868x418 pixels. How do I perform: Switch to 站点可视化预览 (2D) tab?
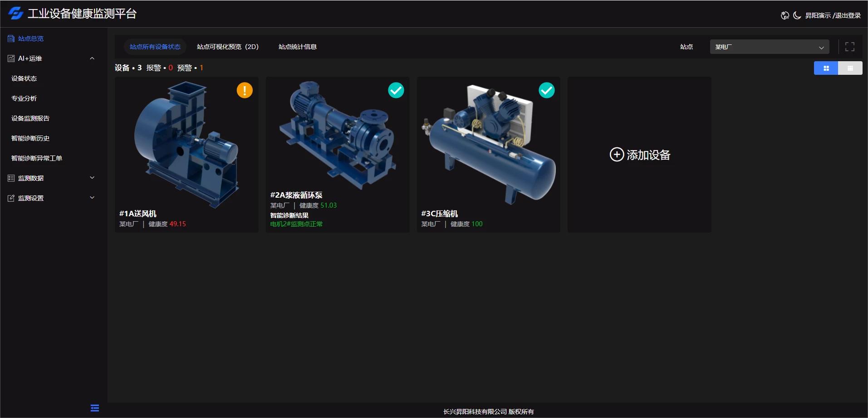click(227, 47)
